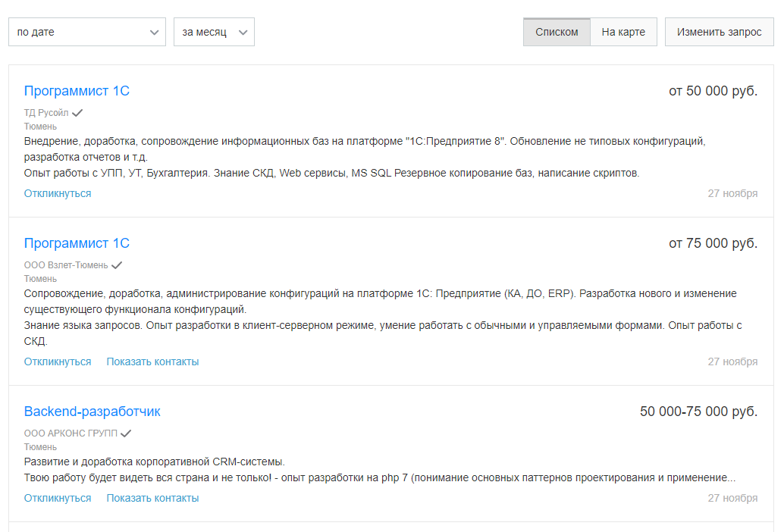
Task: Click Откликнуться for ТД Русойл vacancy
Action: click(58, 194)
